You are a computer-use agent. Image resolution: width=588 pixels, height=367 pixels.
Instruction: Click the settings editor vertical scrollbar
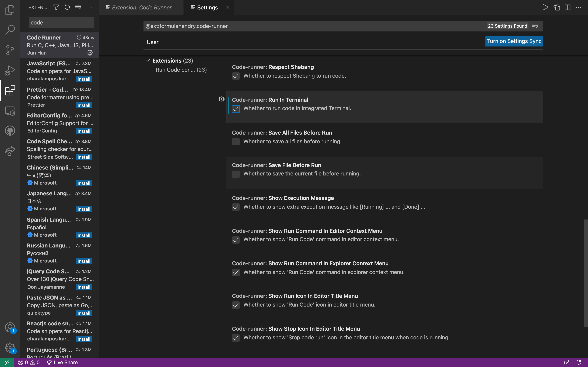(586, 273)
